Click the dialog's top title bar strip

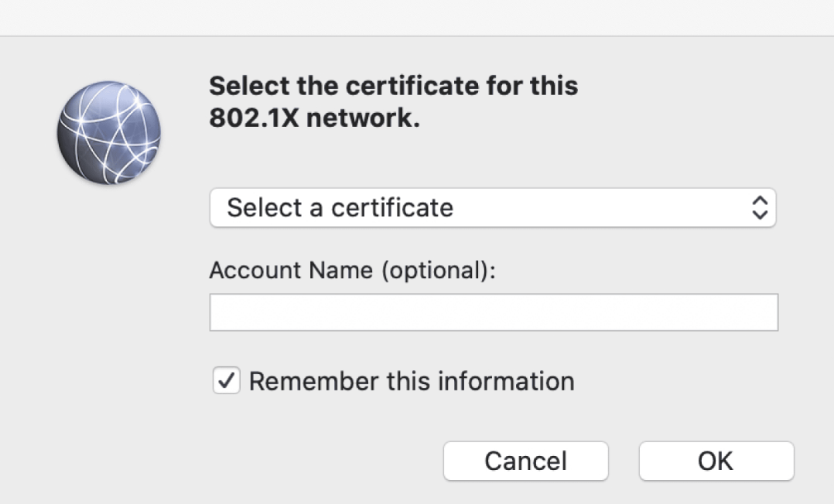(417, 18)
